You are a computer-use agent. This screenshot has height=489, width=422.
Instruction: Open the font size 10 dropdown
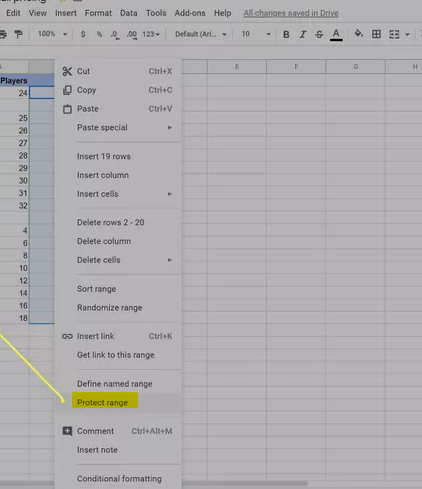coord(256,34)
